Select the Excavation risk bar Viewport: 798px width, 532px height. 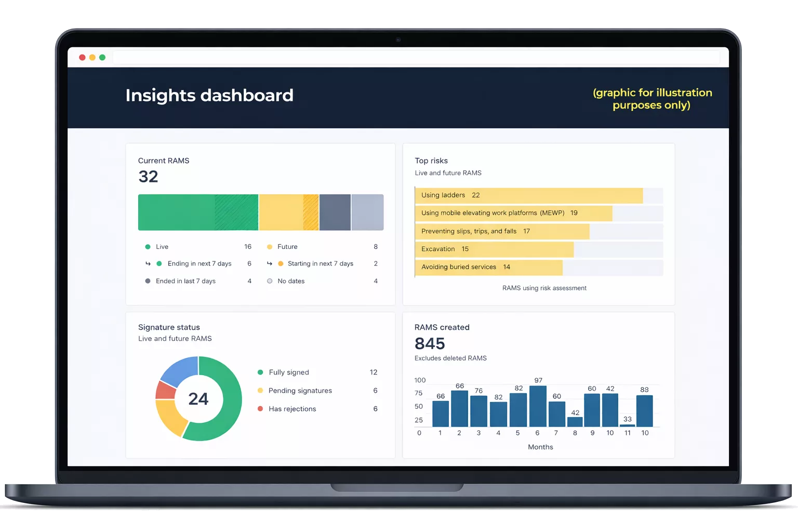coord(494,249)
